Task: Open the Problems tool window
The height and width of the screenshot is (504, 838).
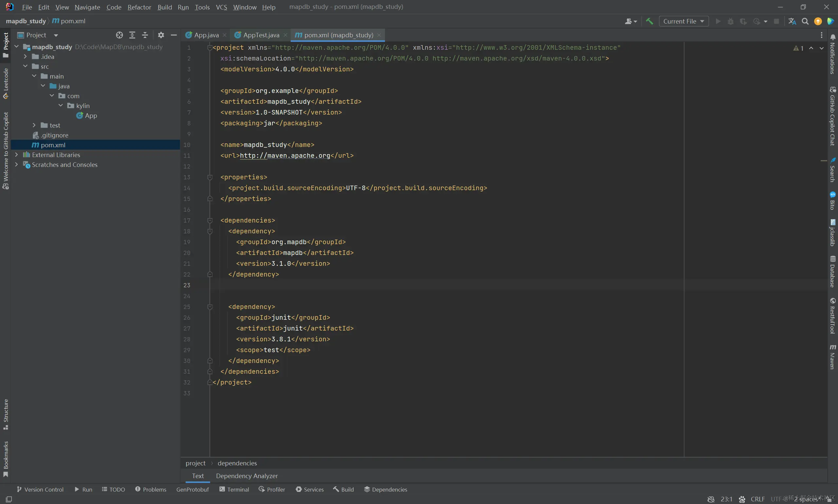Action: point(151,489)
